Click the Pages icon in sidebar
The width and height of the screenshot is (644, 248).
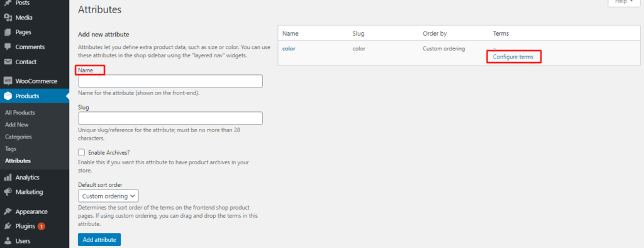[x=8, y=32]
